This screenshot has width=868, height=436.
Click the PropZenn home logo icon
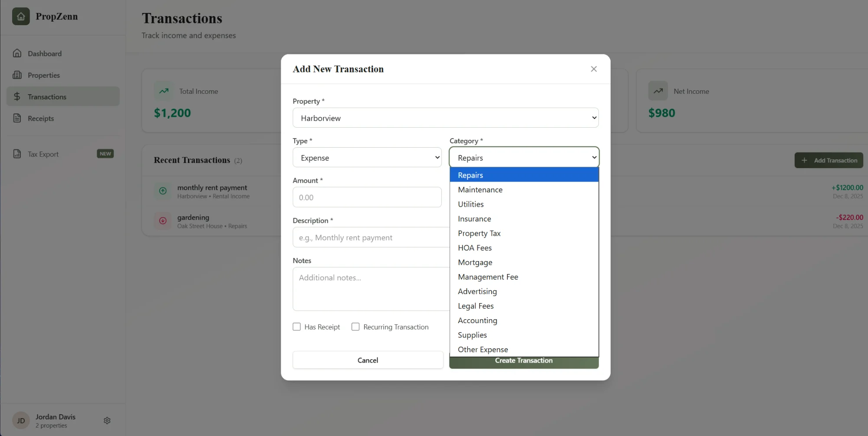21,16
